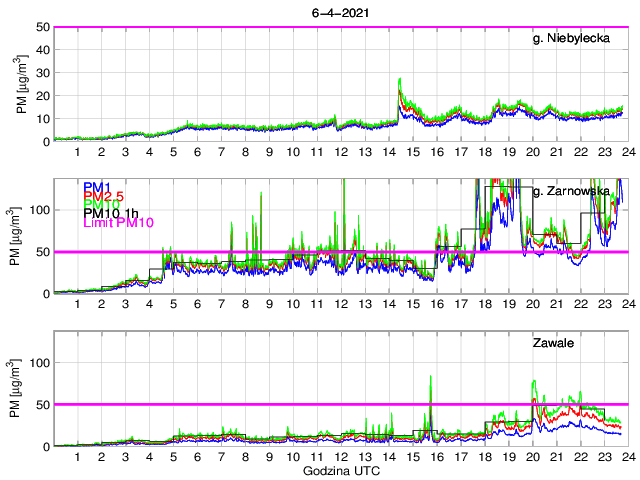Click the blue PM1 legend entry
Screen dimensions: 640x480
[97, 187]
